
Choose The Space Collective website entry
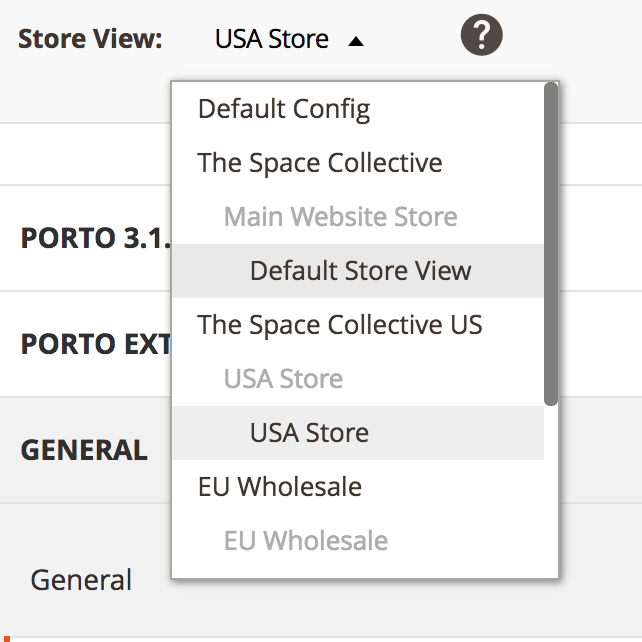point(320,163)
